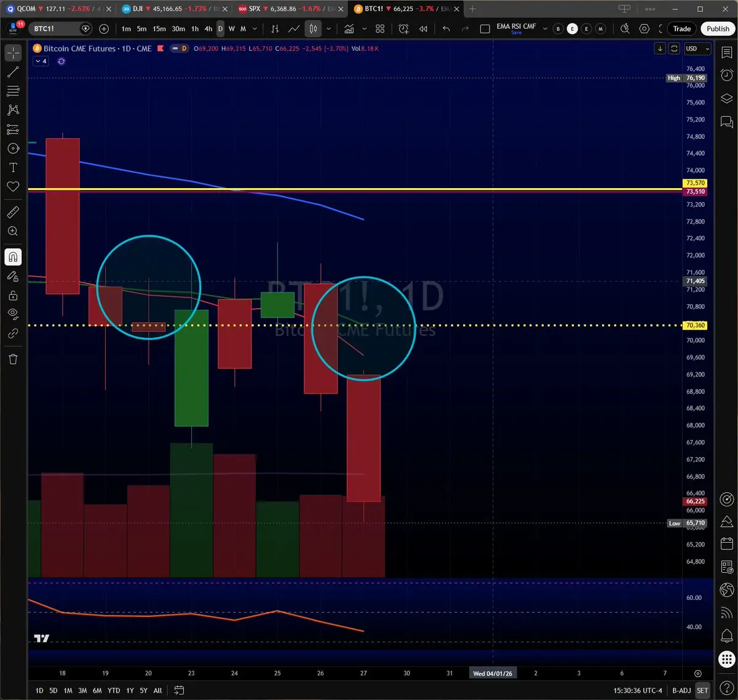Toggle SET settlement as close
The height and width of the screenshot is (700, 738).
click(x=702, y=691)
